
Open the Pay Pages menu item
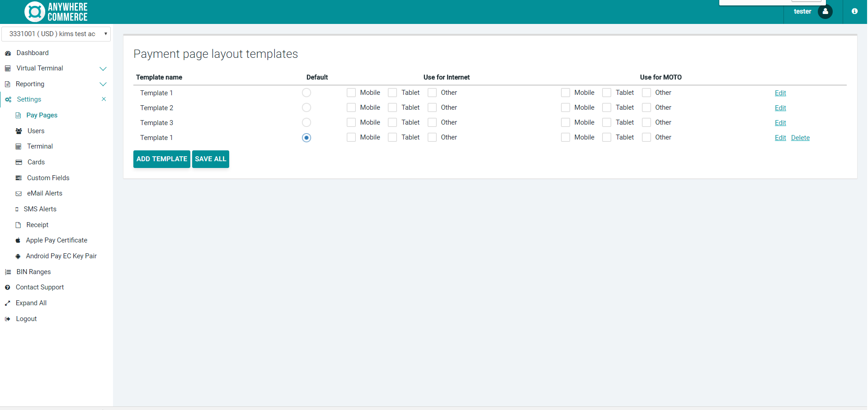click(42, 115)
